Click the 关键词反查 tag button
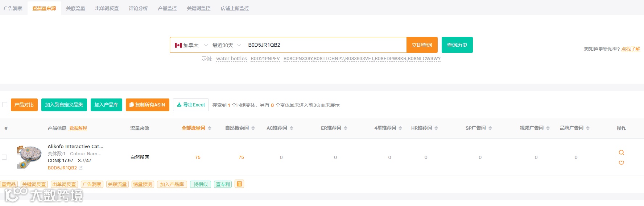644x206 pixels. (34, 184)
